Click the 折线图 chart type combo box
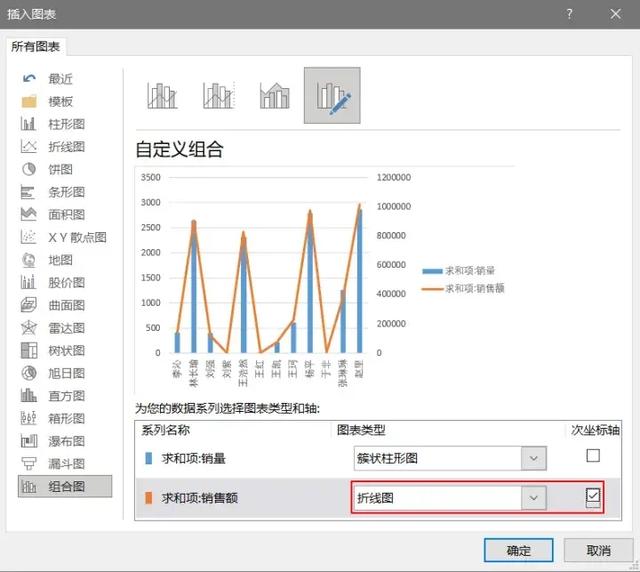Screen dimensions: 640x572 (450, 498)
